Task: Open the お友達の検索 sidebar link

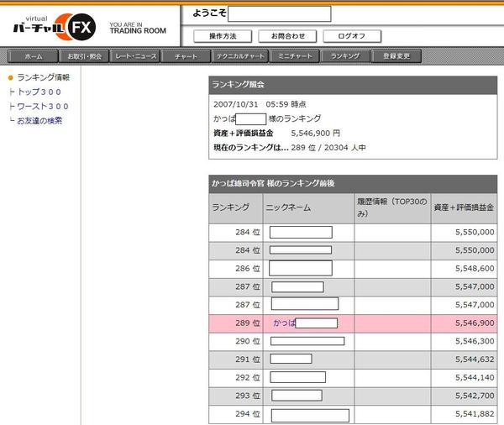Action: pyautogui.click(x=39, y=121)
